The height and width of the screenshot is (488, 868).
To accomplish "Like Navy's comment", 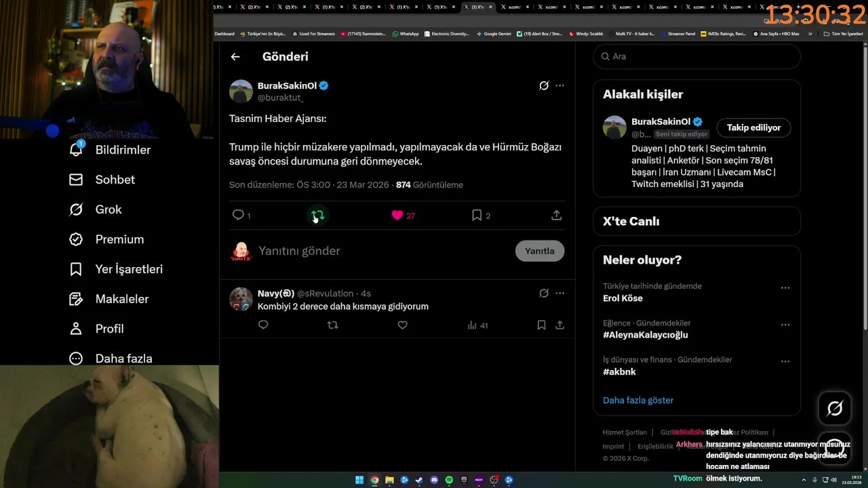I will point(402,325).
